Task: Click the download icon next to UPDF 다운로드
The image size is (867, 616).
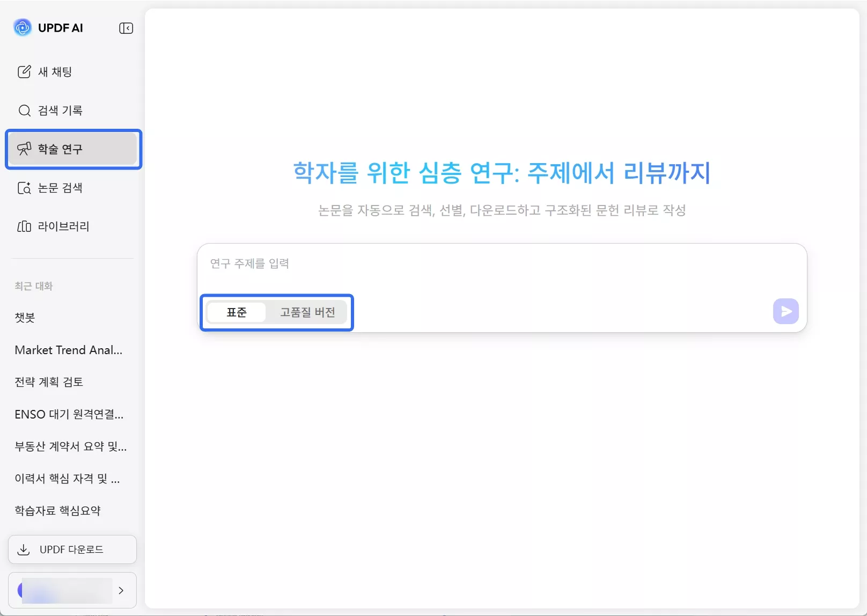Action: point(24,549)
